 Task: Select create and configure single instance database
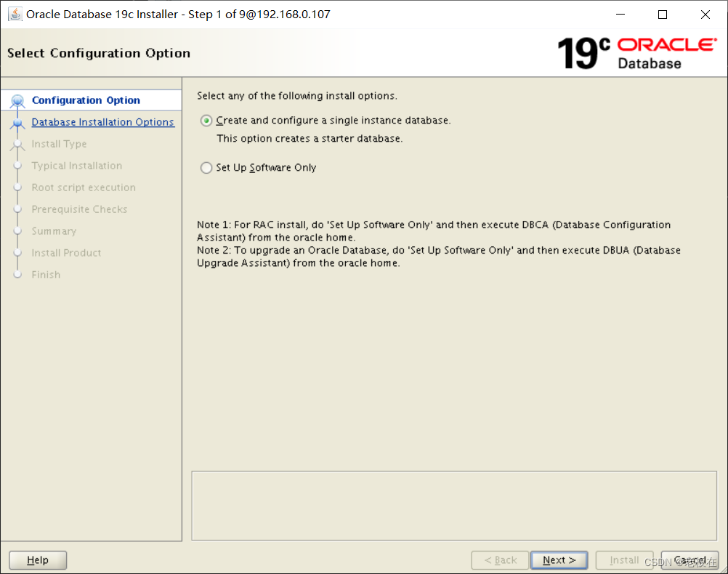[x=206, y=119]
